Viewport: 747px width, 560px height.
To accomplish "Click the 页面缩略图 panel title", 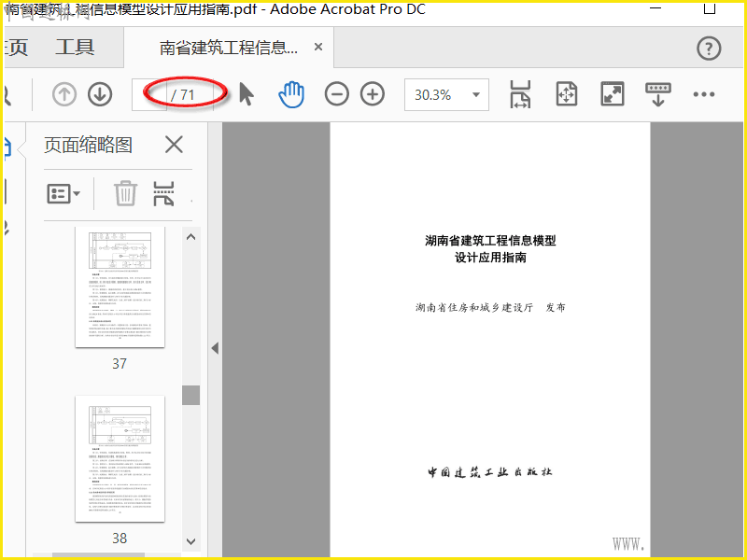I will pos(88,145).
